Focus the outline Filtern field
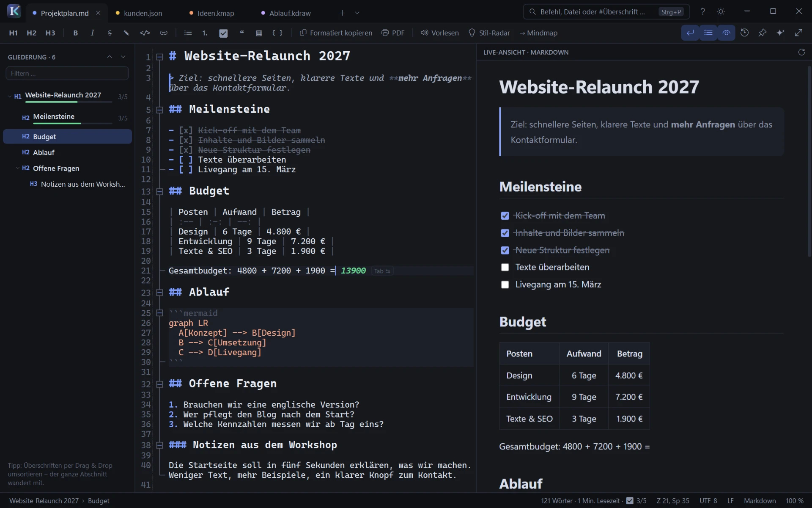Viewport: 812px width, 508px height. [67, 73]
